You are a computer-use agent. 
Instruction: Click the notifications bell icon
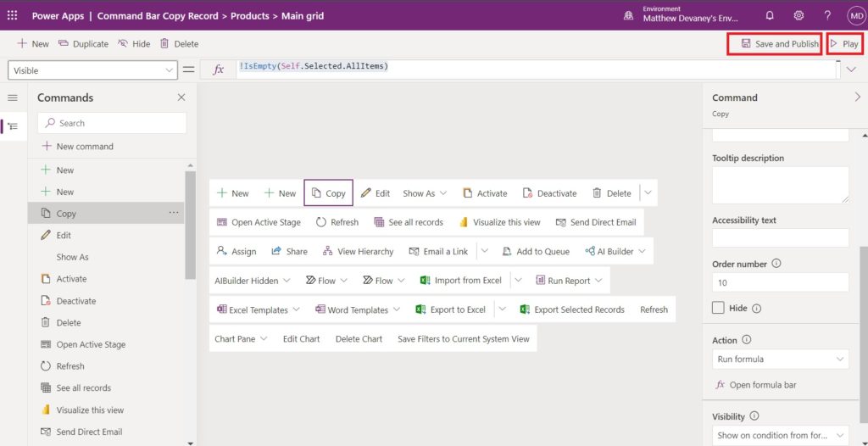point(770,15)
